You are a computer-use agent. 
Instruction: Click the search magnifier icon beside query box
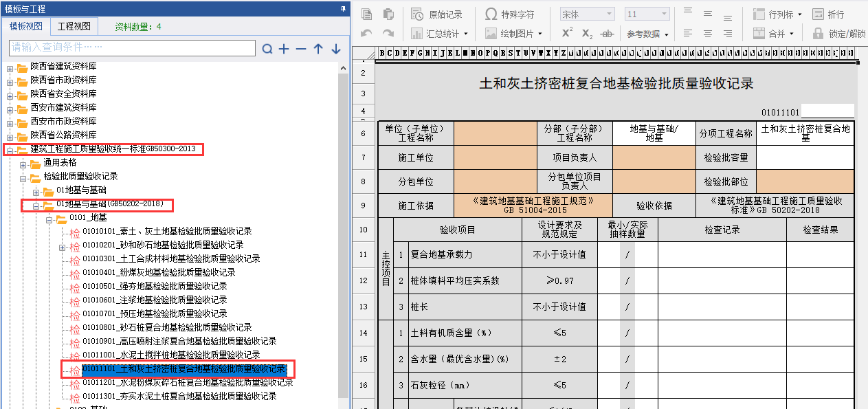[x=267, y=49]
